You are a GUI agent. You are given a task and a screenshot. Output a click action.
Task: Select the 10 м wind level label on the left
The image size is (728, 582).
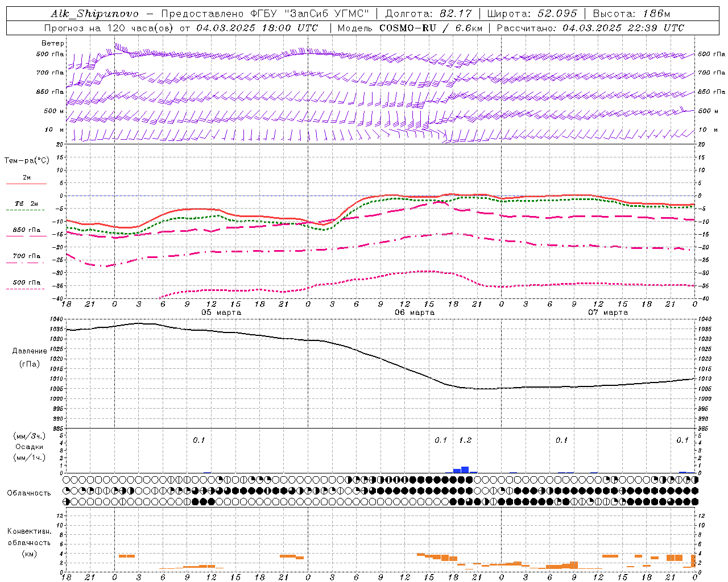55,130
